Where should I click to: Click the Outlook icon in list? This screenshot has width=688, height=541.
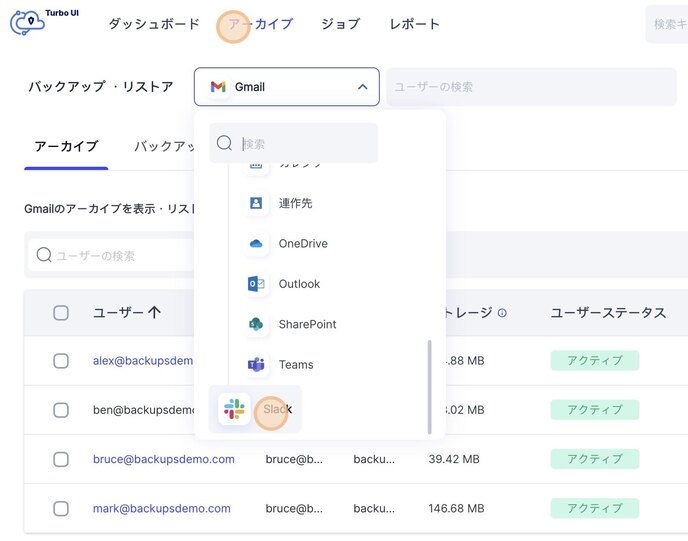tap(256, 284)
